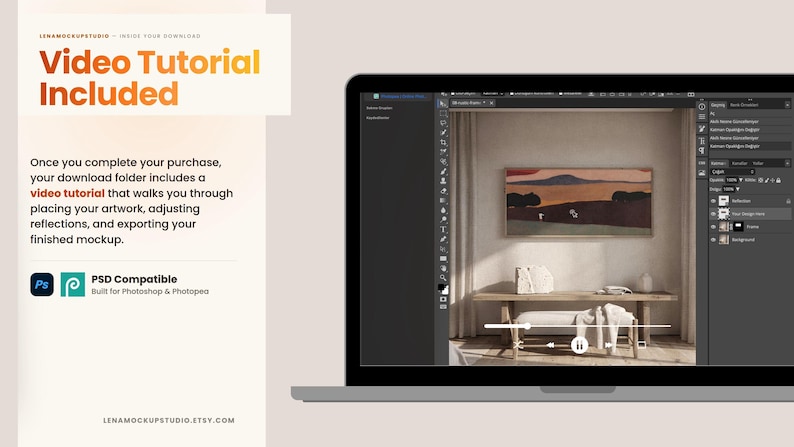
Task: Toggle lock all (padlock) in Layers panel
Action: click(x=778, y=180)
